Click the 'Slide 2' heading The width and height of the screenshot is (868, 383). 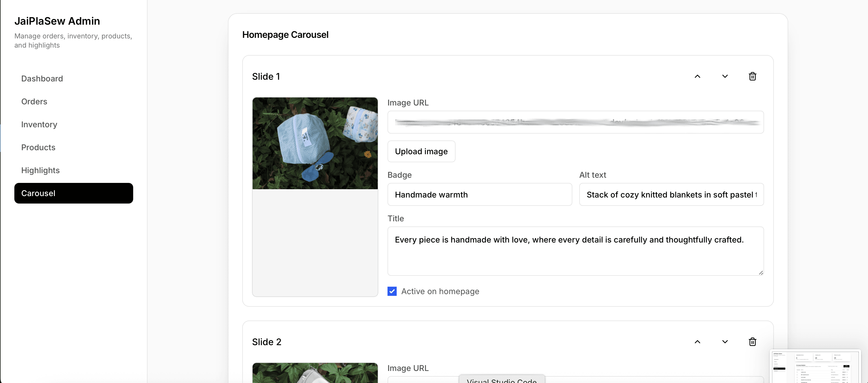coord(267,342)
